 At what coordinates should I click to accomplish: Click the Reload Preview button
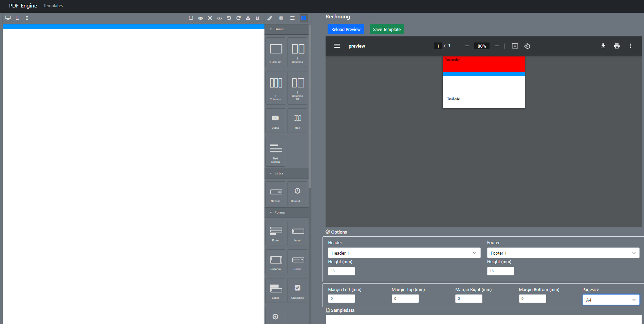pos(346,29)
